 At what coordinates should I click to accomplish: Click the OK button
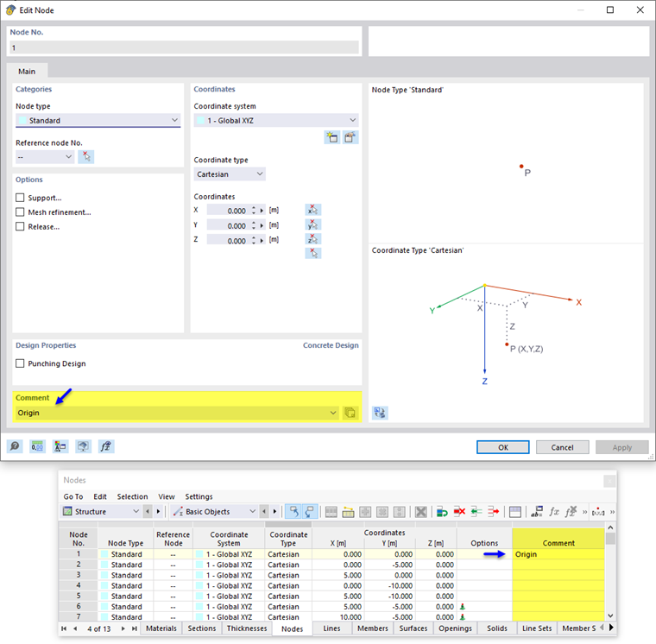[x=503, y=447]
